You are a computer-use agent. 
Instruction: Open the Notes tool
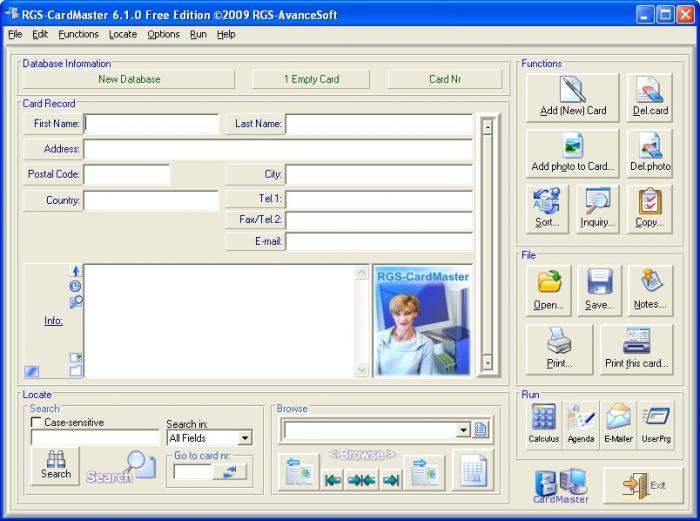coord(650,291)
